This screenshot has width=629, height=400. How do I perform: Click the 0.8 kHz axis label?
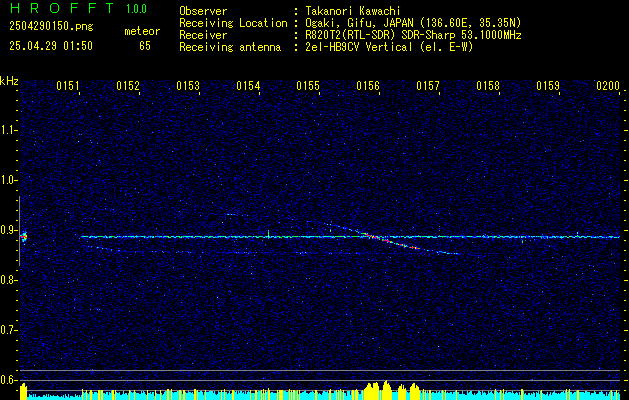[x=9, y=280]
